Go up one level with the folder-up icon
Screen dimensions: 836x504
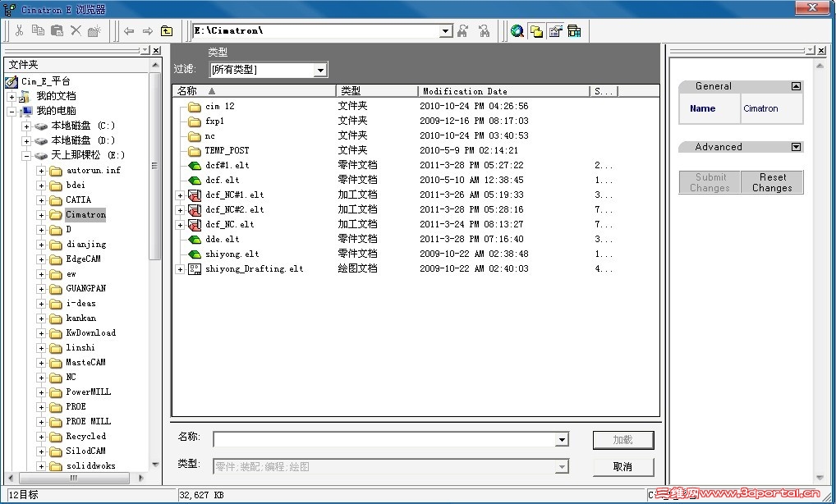point(167,30)
